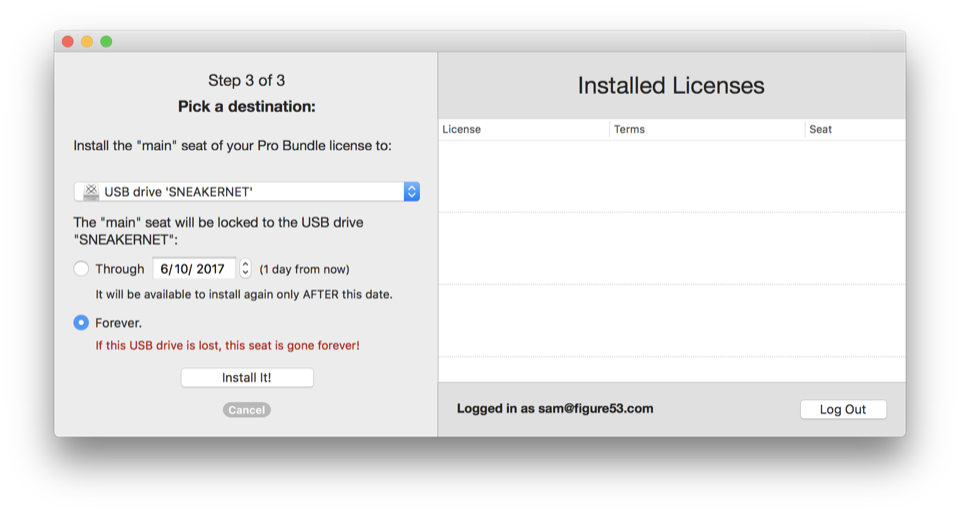Select first empty row in Installed Licenses table
960x514 pixels.
[671, 176]
